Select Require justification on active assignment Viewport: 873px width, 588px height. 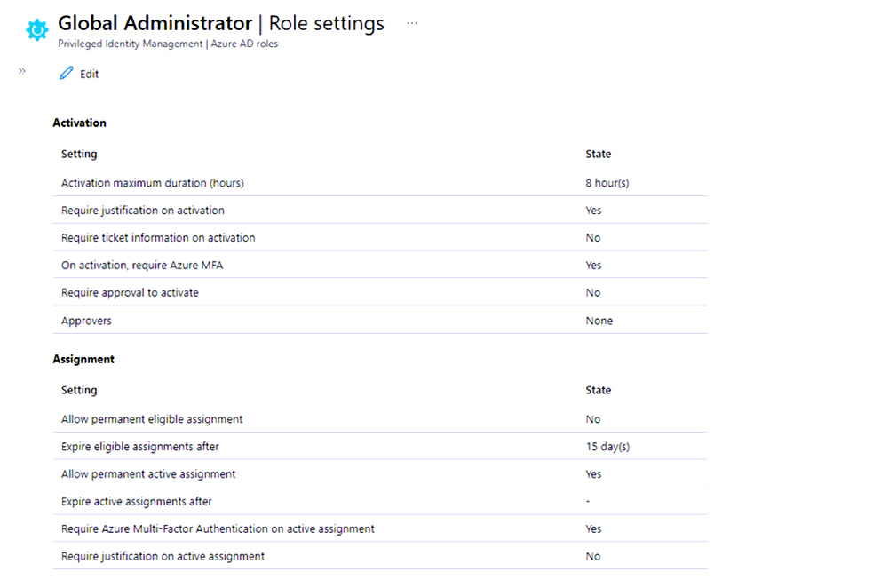pos(163,556)
